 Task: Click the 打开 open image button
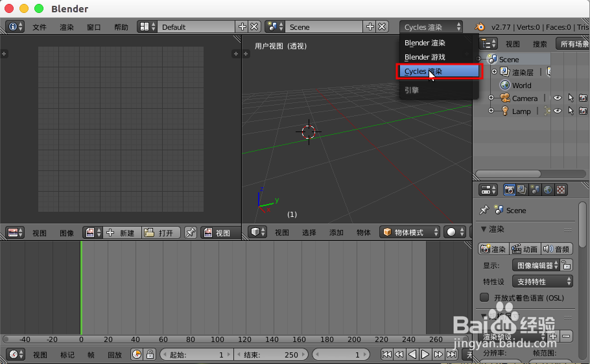pos(161,233)
